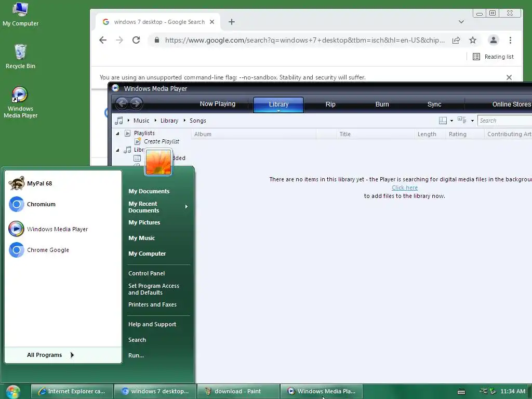The width and height of the screenshot is (532, 399).
Task: Click the Chrome address bar URL
Action: click(304, 40)
